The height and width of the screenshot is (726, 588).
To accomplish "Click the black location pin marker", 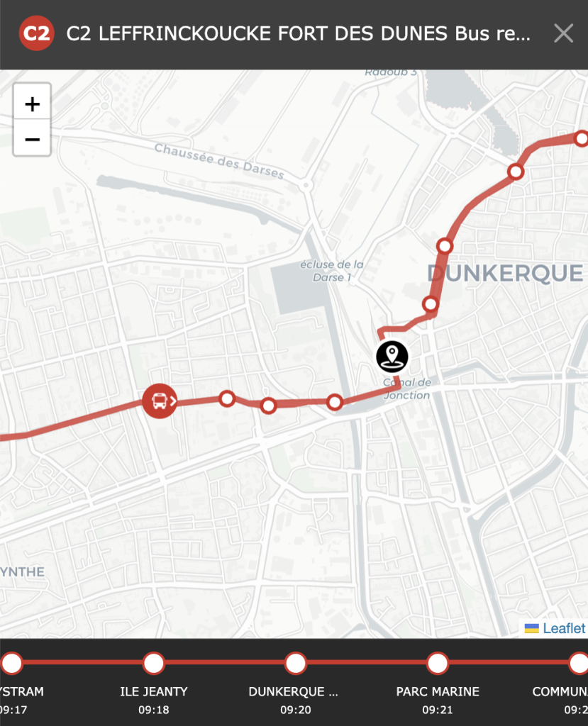I will 392,357.
